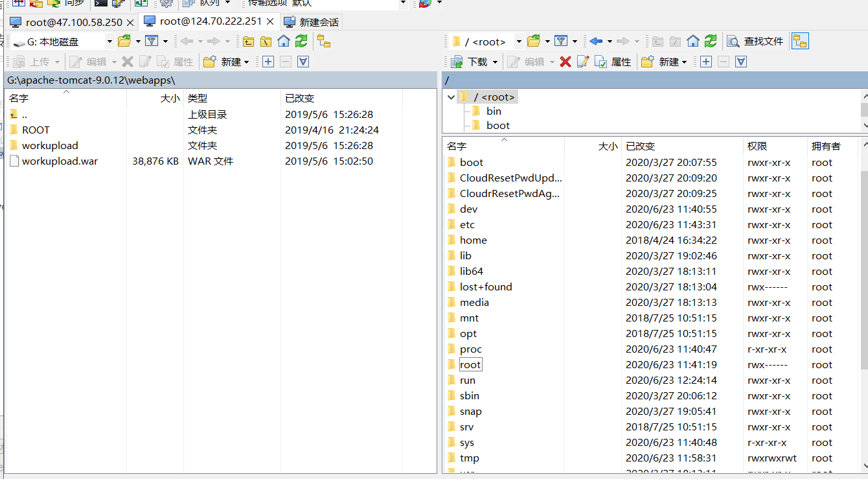Refresh the local panel file list
The image size is (868, 479).
tap(301, 41)
